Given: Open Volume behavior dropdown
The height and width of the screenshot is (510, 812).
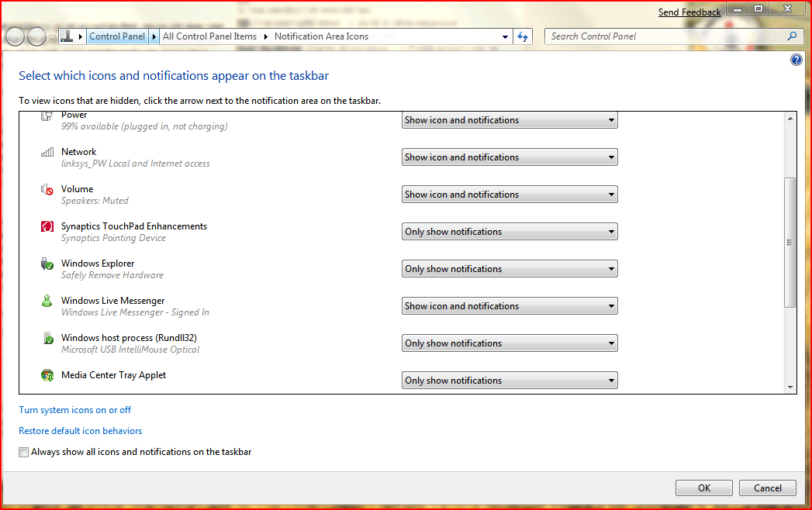Looking at the screenshot, I should [510, 195].
